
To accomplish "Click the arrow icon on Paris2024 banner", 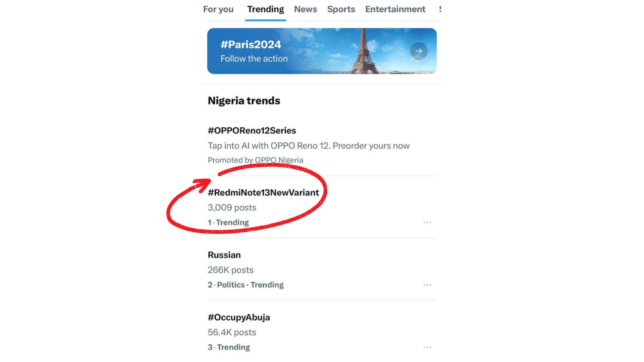I will click(419, 51).
